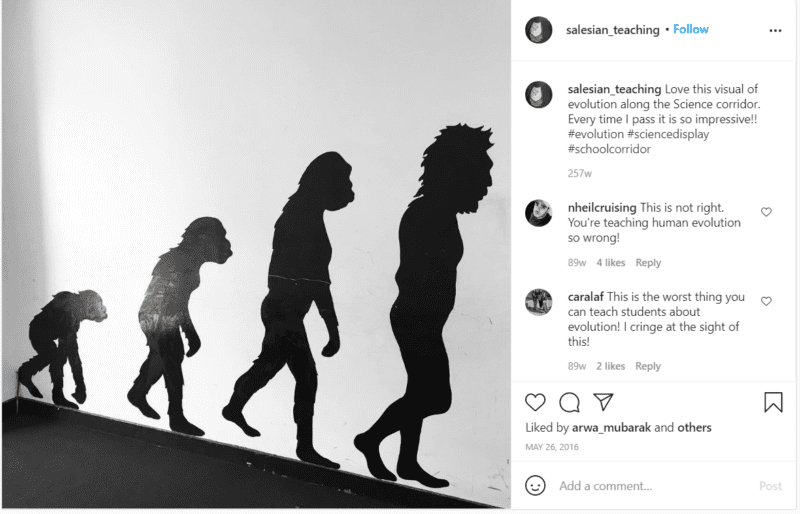The height and width of the screenshot is (514, 800).
Task: Open the emoji picker smiley icon
Action: tap(535, 485)
